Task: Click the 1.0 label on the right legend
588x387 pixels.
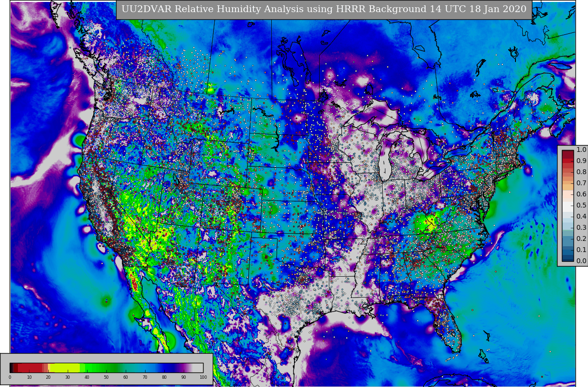Action: (581, 149)
